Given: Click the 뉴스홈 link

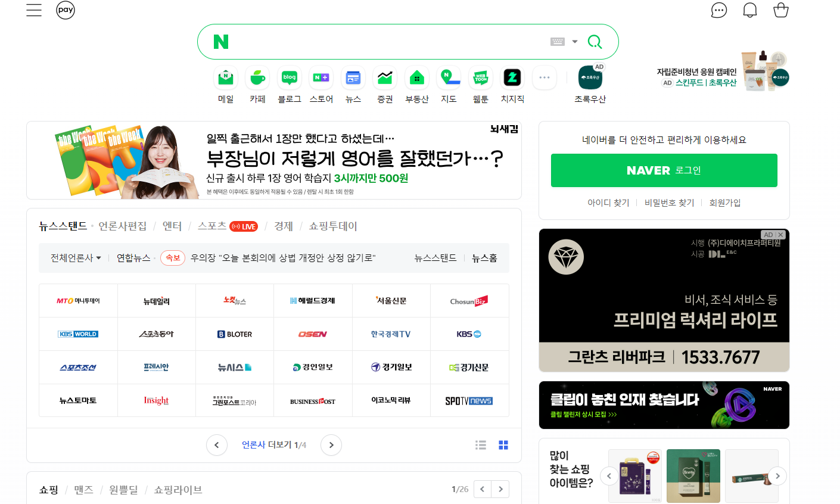Looking at the screenshot, I should point(484,258).
